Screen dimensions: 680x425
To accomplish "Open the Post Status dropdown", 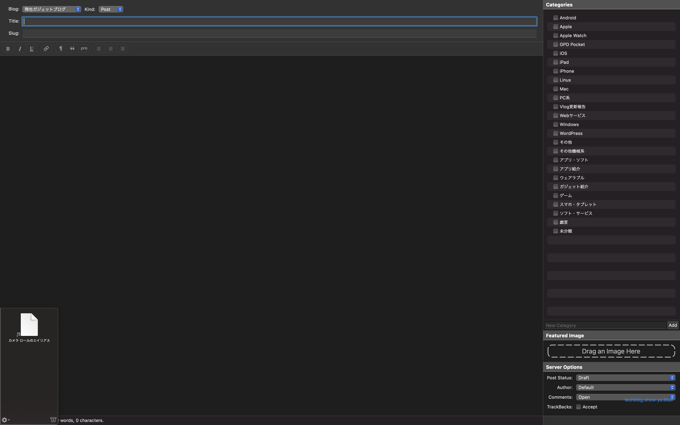I will click(625, 378).
